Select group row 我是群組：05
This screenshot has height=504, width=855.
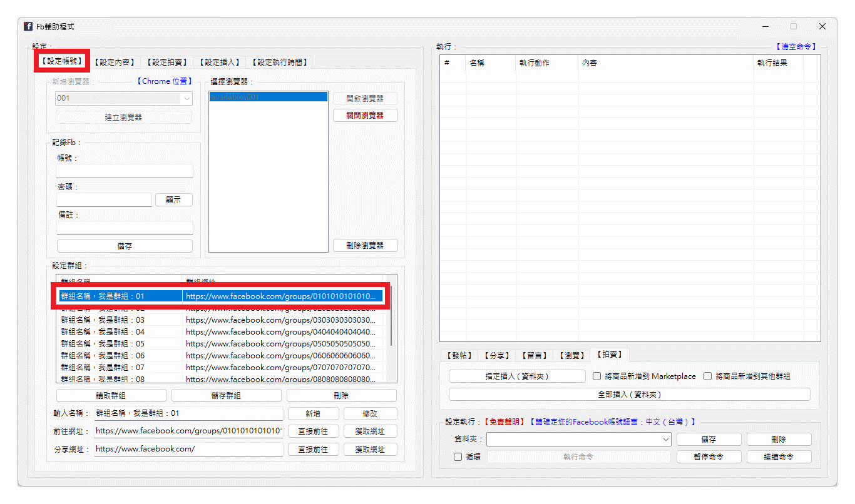pyautogui.click(x=220, y=343)
